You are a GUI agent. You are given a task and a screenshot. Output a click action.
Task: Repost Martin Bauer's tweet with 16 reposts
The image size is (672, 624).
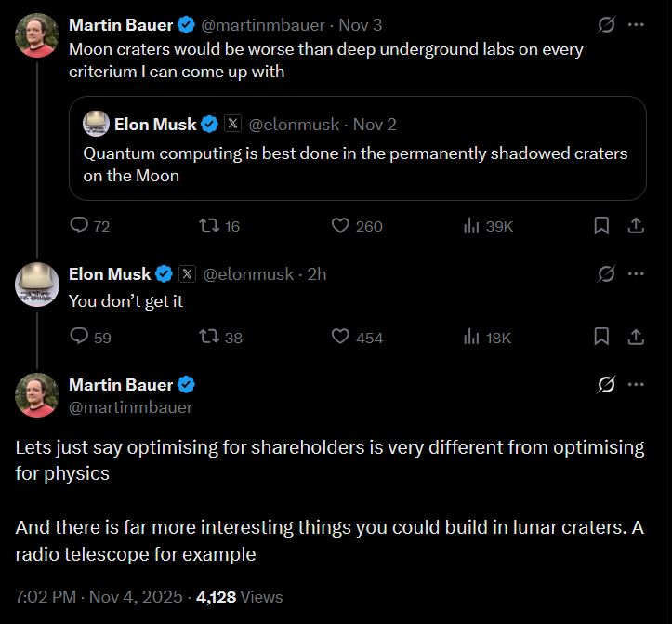210,226
